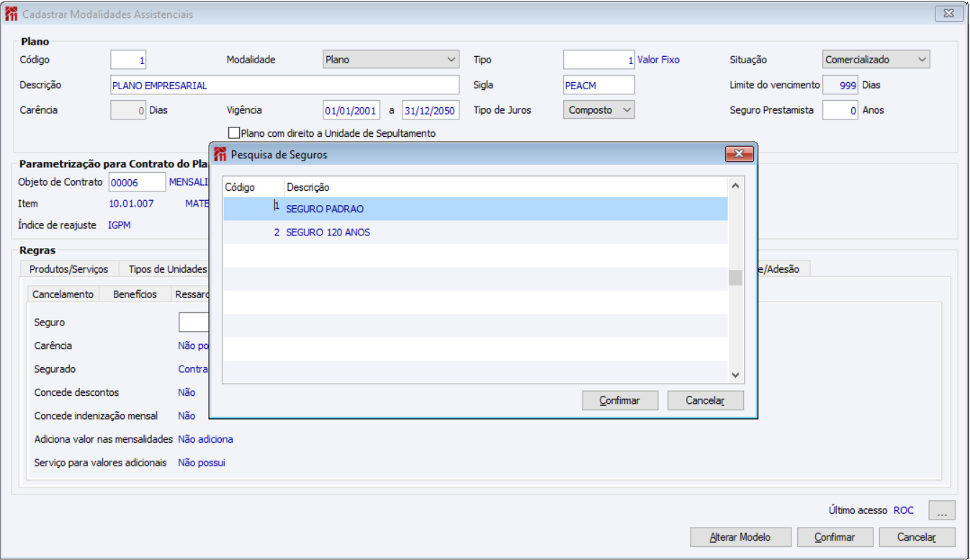
Task: Click the Carência days field
Action: (x=129, y=110)
